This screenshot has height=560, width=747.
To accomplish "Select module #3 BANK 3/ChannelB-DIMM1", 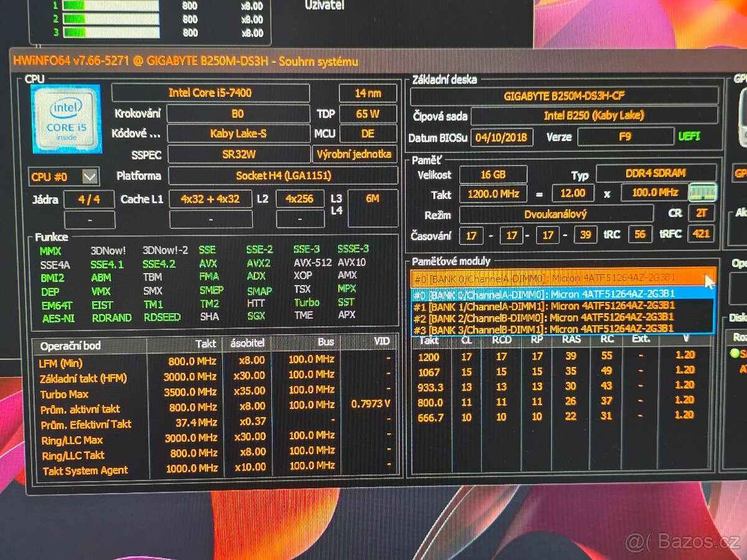I will click(x=563, y=329).
